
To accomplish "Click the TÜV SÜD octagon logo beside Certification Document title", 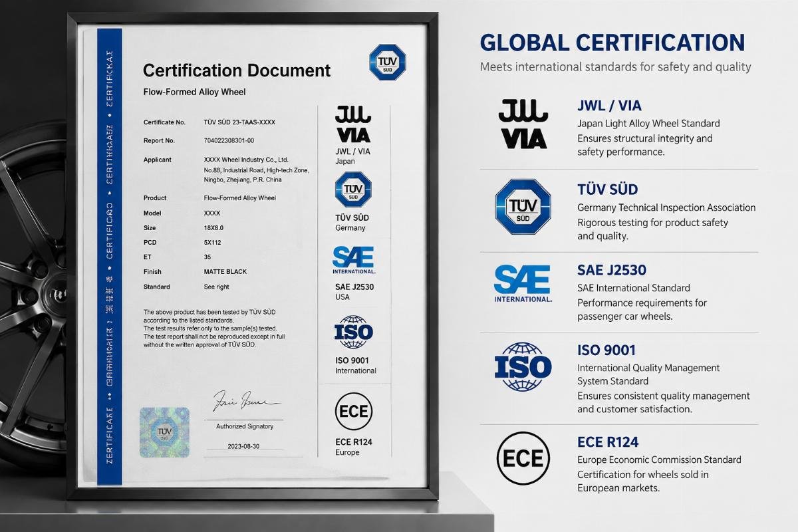I will 387,63.
